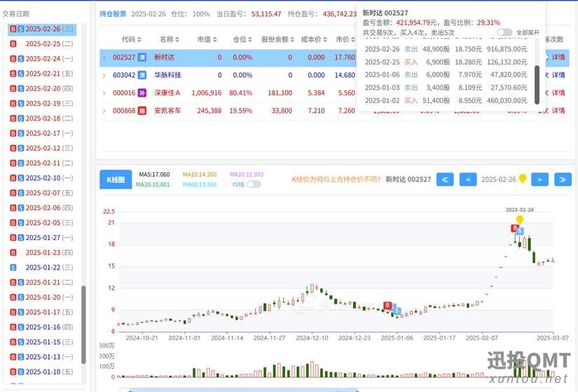Toggle the 均线 moving average switch
The height and width of the screenshot is (392, 578).
pyautogui.click(x=254, y=184)
